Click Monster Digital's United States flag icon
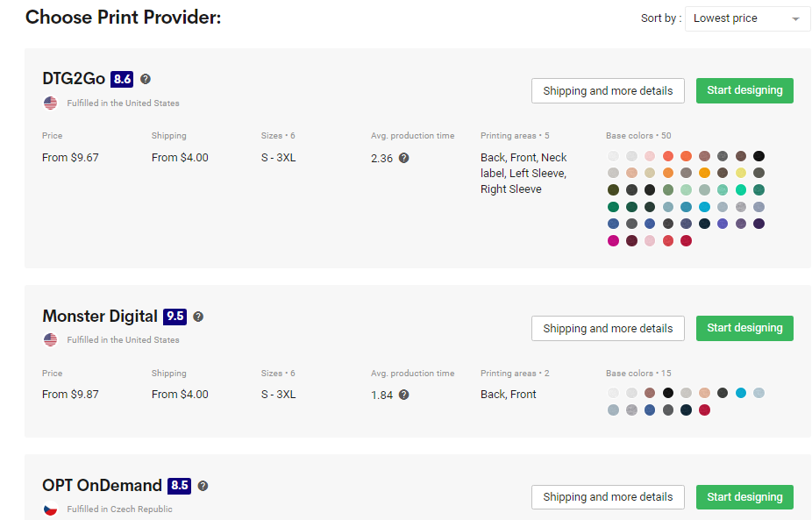 [50, 340]
